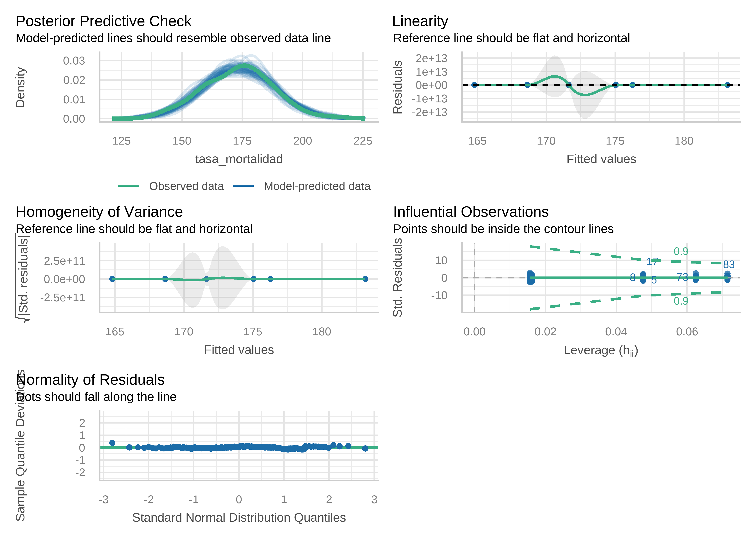The image size is (756, 540).
Task: Click the green Observed data legend line
Action: (128, 186)
